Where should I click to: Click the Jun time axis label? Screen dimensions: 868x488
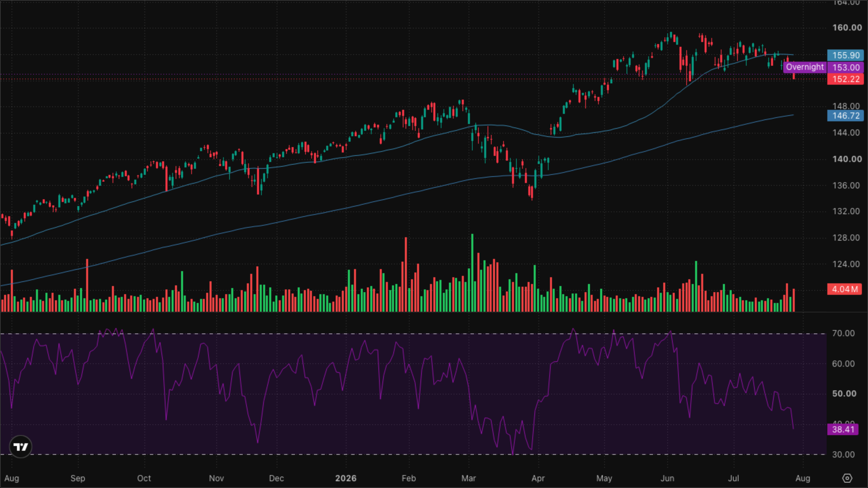pos(667,478)
